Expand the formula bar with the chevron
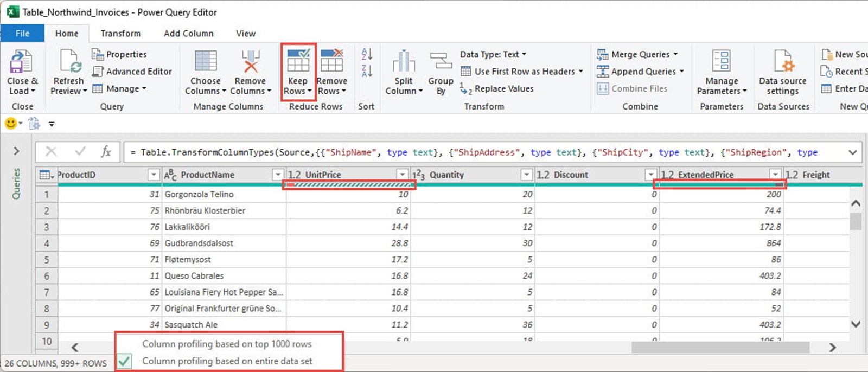 (852, 152)
